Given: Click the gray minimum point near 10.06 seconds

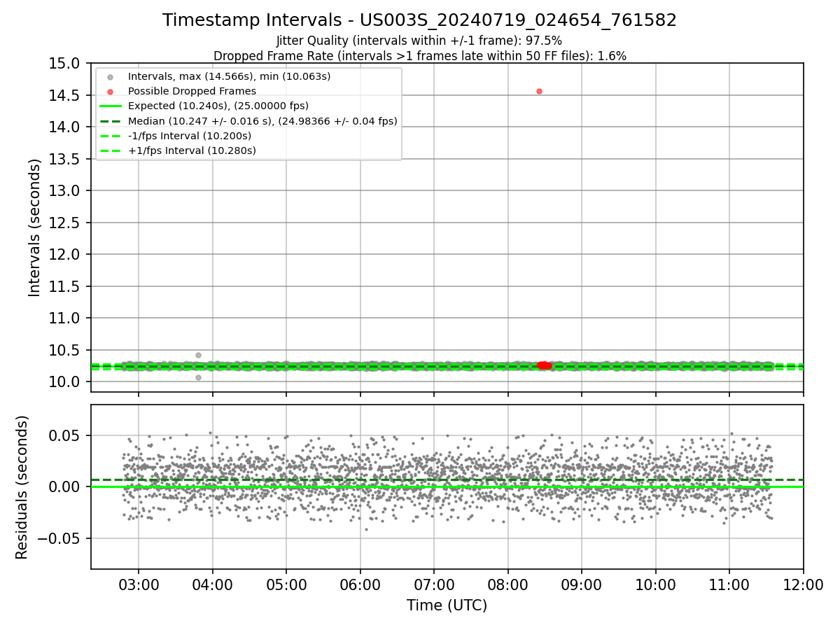Looking at the screenshot, I should 198,377.
